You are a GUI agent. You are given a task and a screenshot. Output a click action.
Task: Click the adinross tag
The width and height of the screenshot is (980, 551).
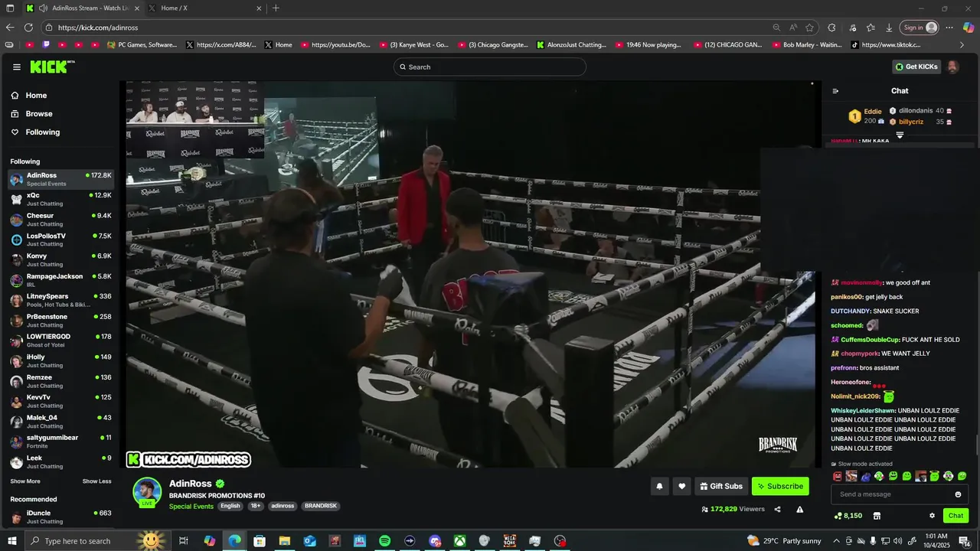[x=283, y=506]
